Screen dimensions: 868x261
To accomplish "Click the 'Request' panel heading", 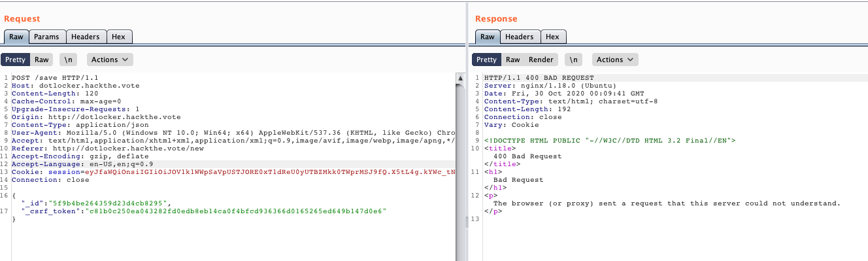I will click(22, 19).
